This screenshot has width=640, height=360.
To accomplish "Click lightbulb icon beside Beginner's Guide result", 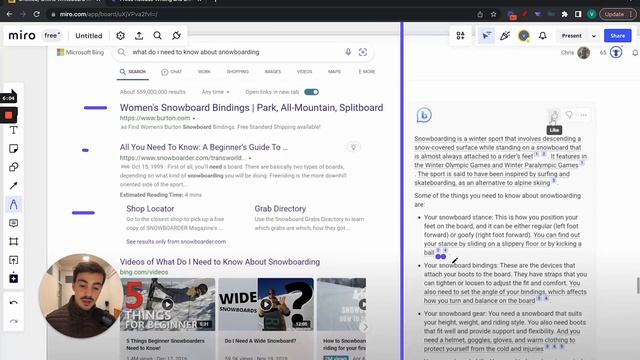I will click(x=353, y=147).
